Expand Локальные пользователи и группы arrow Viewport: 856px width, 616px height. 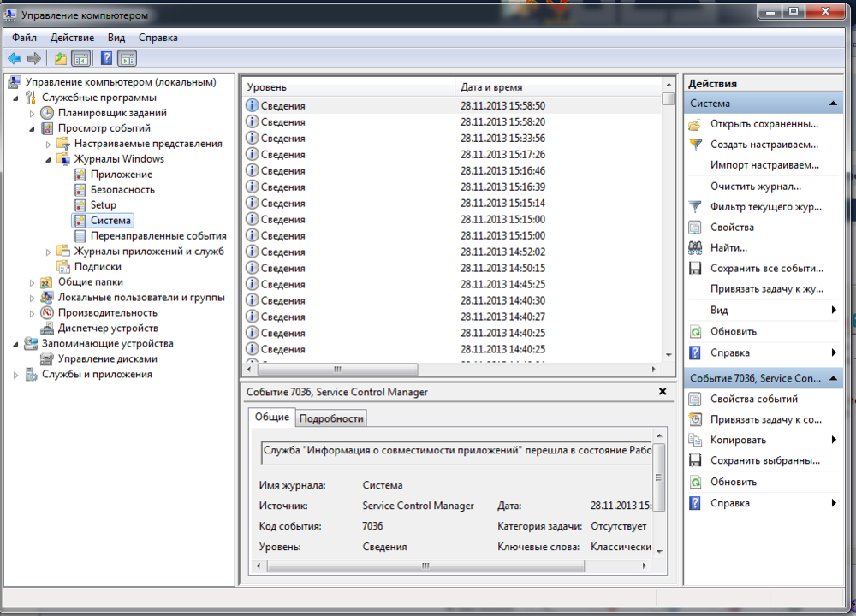click(32, 298)
